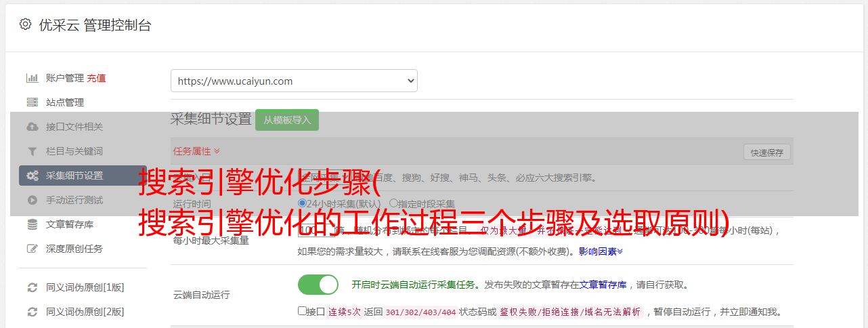The width and height of the screenshot is (868, 328).
Task: Click the 连续5次 highlighted text
Action: coord(345,312)
